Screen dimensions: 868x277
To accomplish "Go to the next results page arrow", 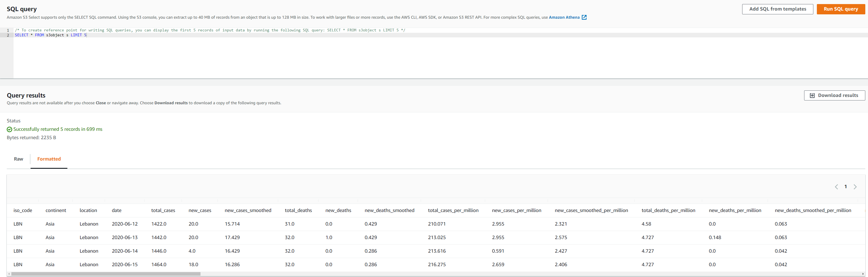I will click(855, 187).
